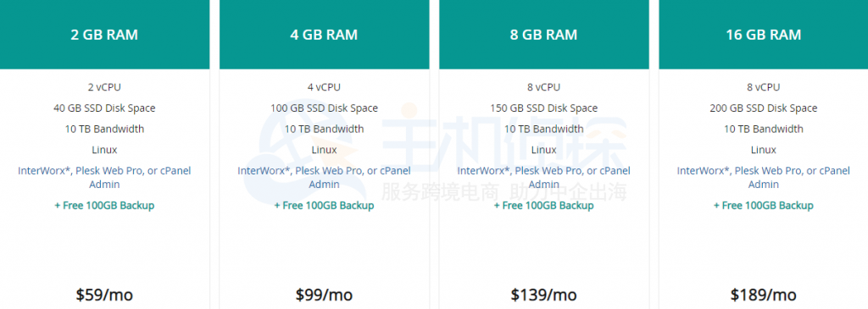The height and width of the screenshot is (309, 868).
Task: Click the 4 vCPU specification text
Action: click(x=325, y=87)
